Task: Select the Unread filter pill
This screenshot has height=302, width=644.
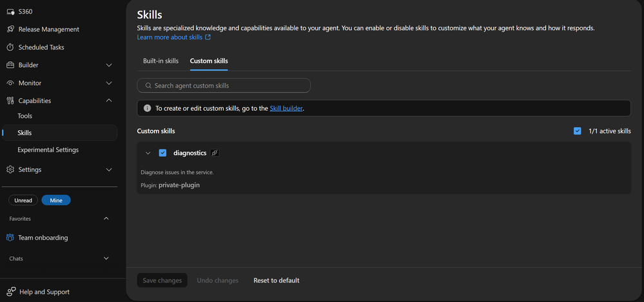Action: coord(23,200)
